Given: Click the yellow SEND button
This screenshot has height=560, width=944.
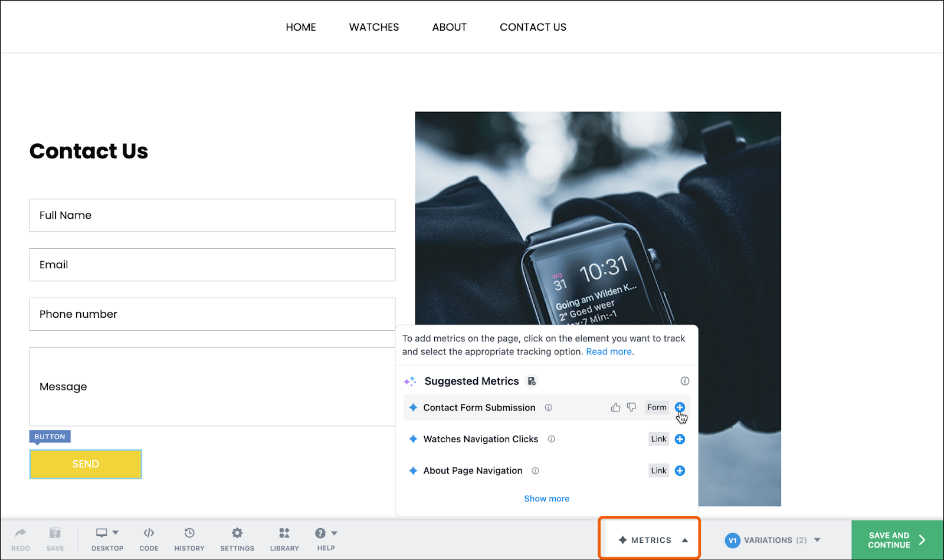Looking at the screenshot, I should tap(86, 464).
